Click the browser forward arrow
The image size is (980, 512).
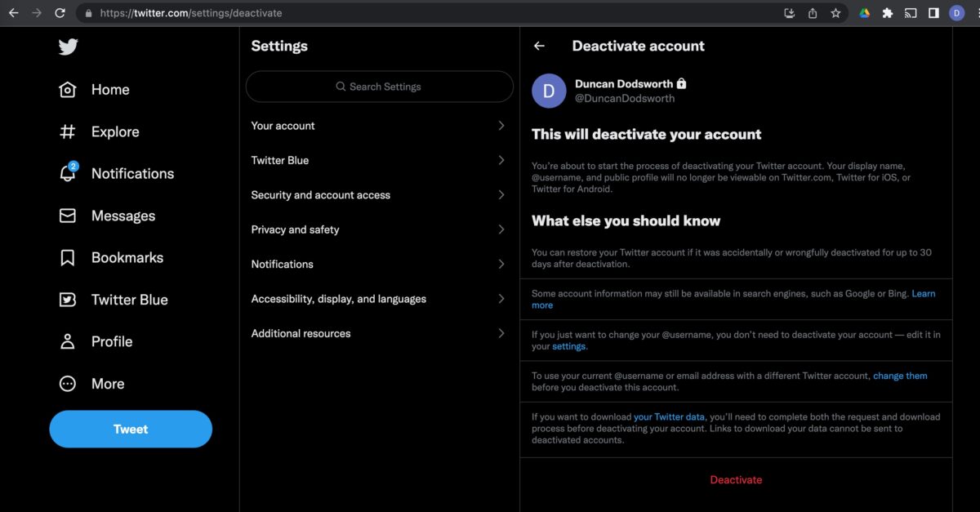(x=36, y=13)
